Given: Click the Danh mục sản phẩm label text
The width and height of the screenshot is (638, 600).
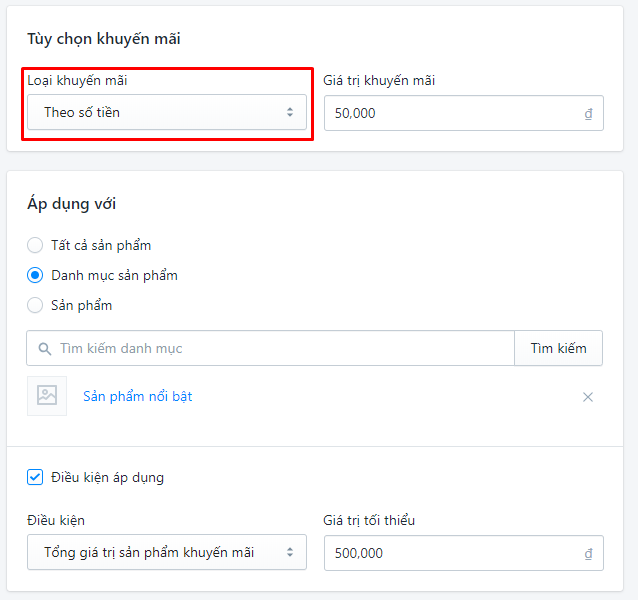Looking at the screenshot, I should (114, 276).
